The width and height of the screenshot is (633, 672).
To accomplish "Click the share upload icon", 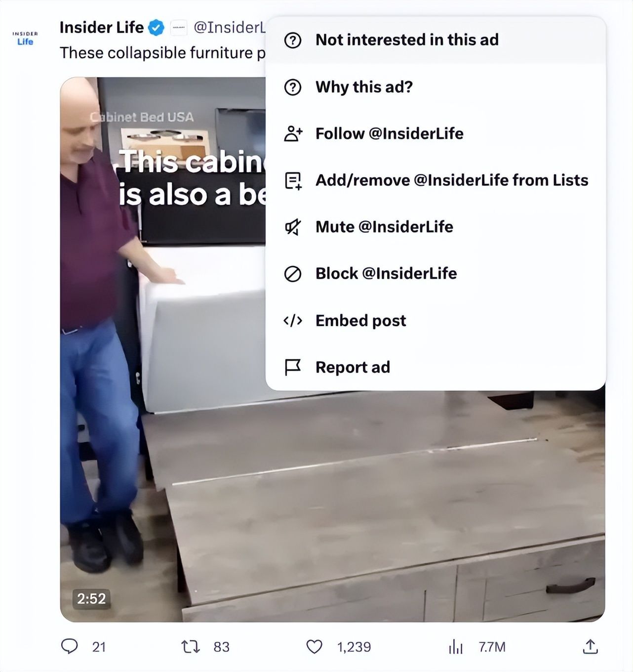I will tap(590, 646).
